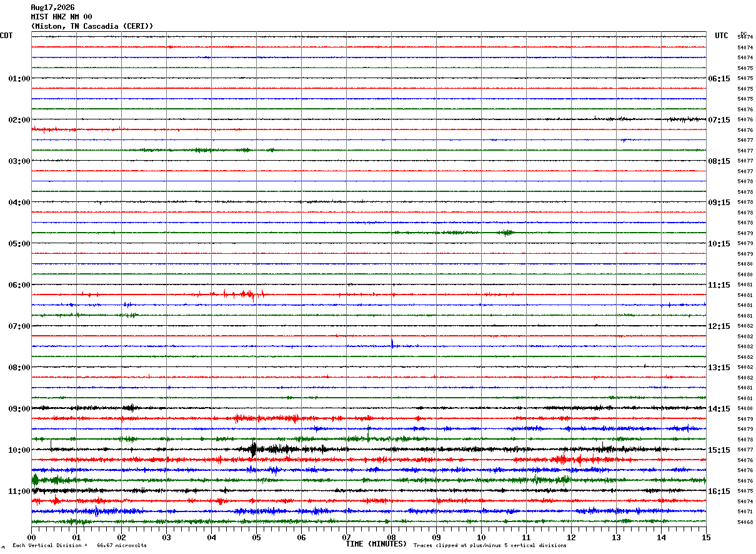Click minute tick label 08 on the x-axis
The width and height of the screenshot is (756, 554).
391,537
